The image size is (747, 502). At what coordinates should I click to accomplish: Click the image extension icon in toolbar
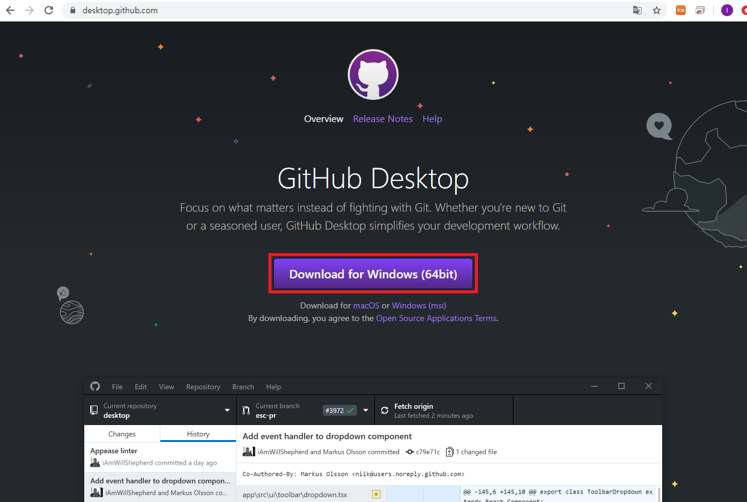coord(700,10)
